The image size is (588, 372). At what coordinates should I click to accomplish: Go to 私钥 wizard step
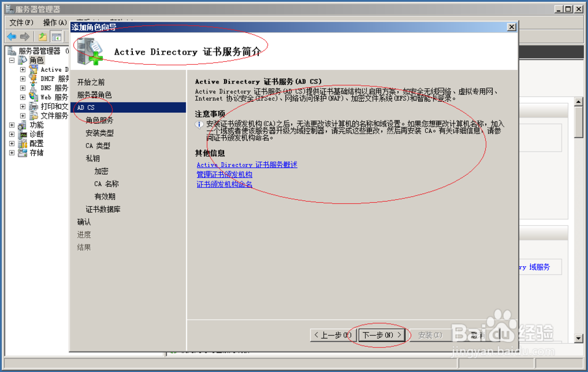(93, 159)
